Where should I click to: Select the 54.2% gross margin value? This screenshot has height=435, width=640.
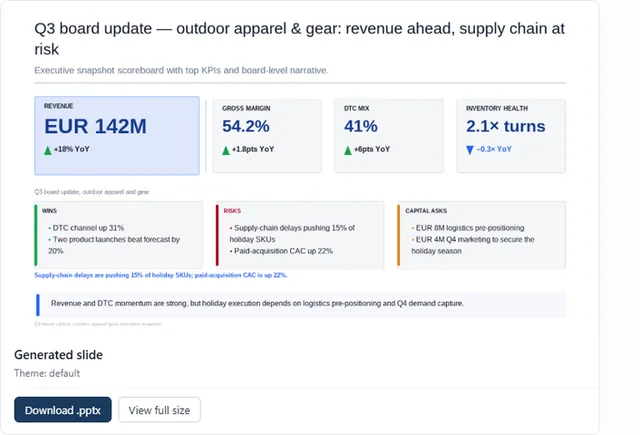[246, 126]
